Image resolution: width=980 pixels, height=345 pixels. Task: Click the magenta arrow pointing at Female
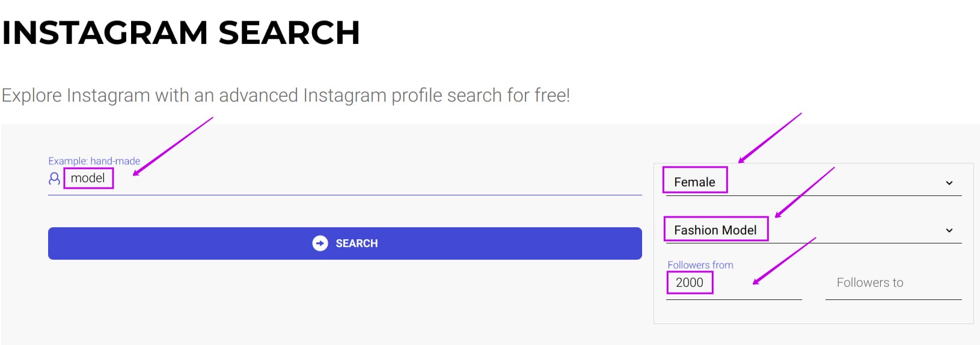(x=770, y=138)
